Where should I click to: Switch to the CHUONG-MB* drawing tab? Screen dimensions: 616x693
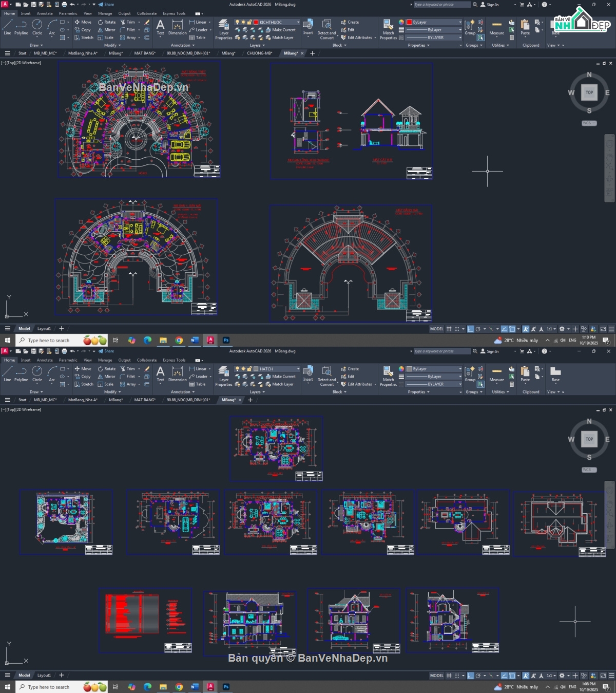[259, 53]
